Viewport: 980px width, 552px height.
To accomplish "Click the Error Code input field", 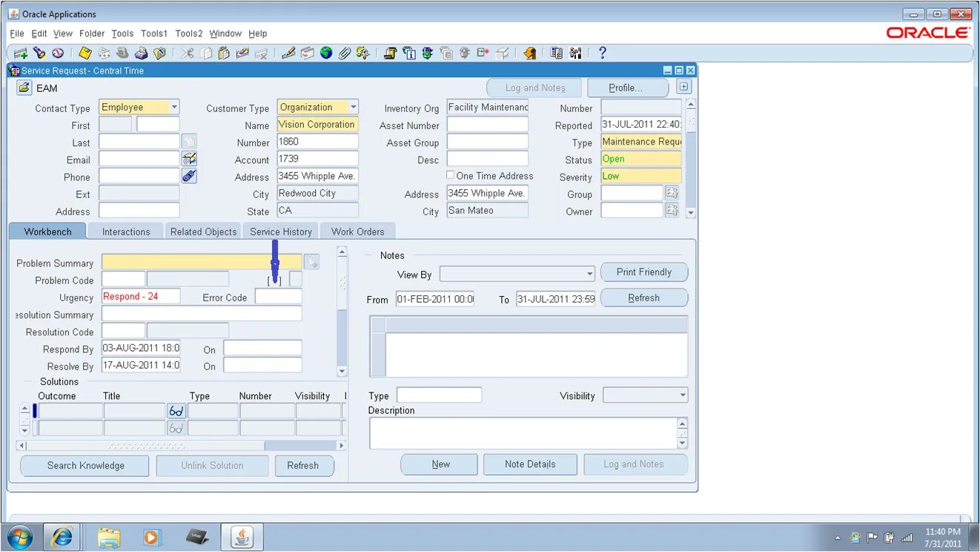I will pos(279,297).
